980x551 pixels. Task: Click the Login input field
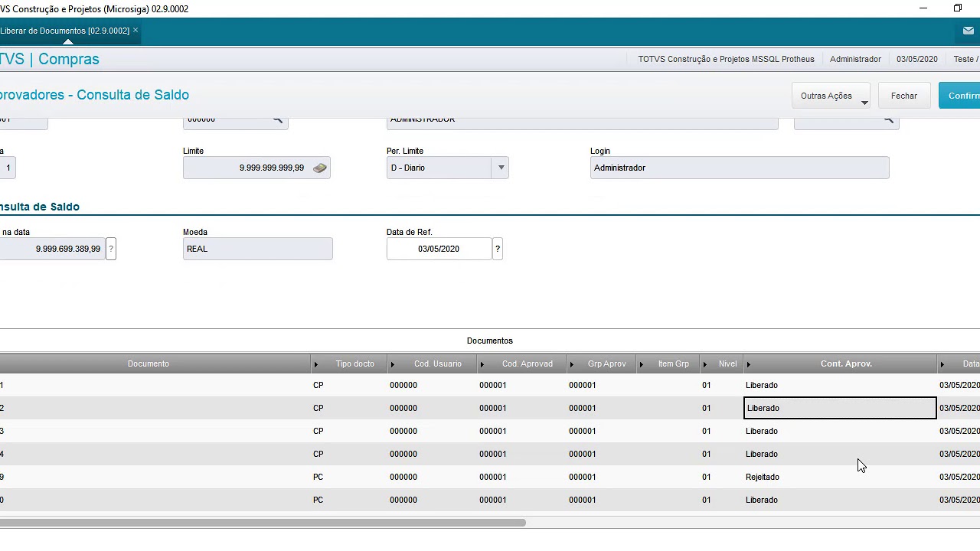click(x=740, y=168)
